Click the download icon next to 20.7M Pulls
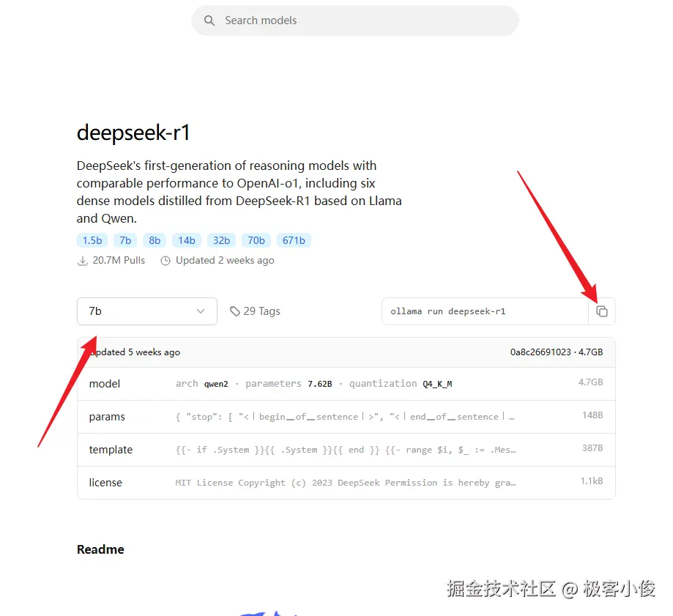This screenshot has width=673, height=616. pyautogui.click(x=83, y=261)
